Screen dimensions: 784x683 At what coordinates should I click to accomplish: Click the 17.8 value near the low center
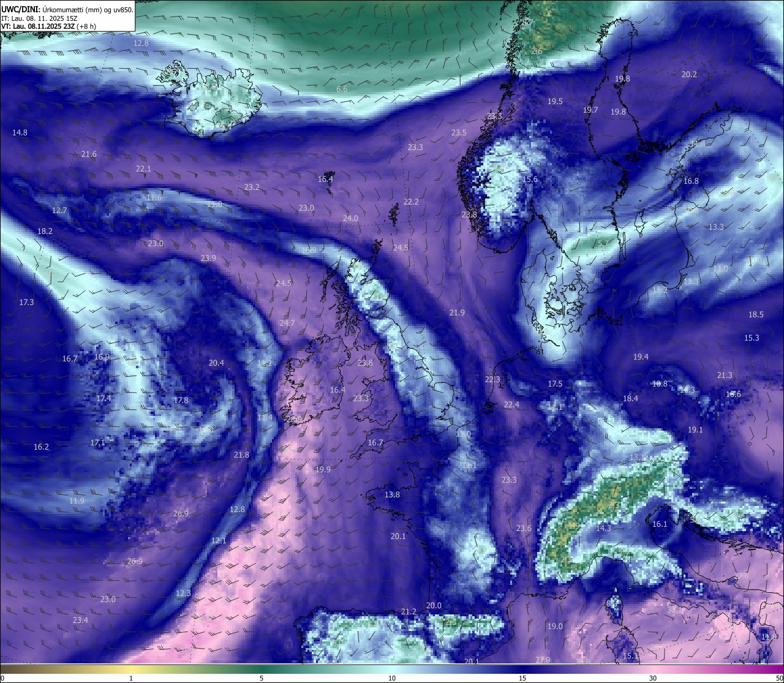181,400
